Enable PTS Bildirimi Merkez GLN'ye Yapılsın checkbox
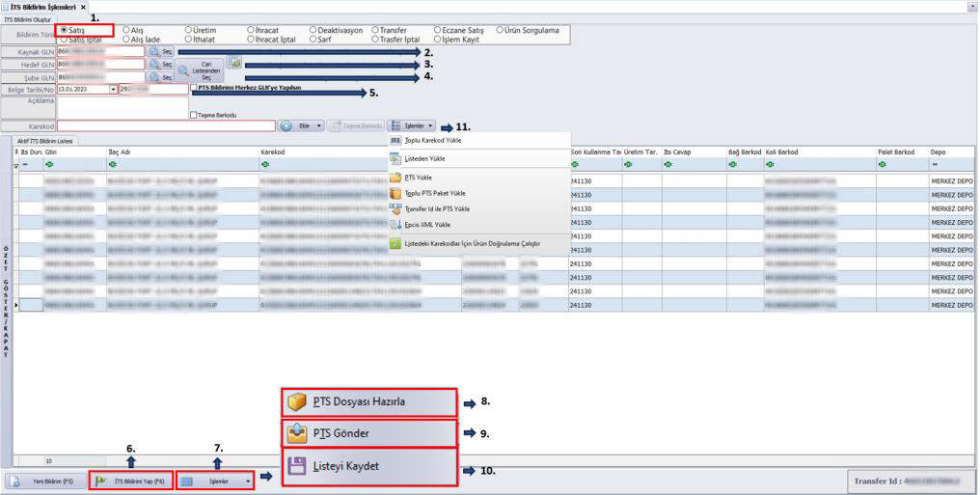 [195, 88]
